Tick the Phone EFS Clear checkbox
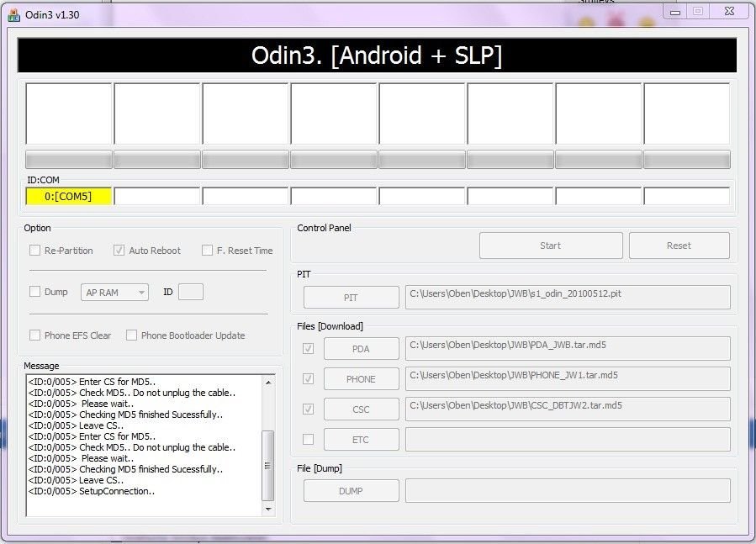 point(34,335)
